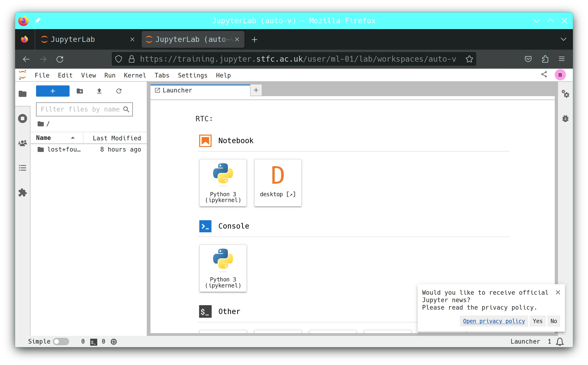Toggle Simple interface mode switch
The image size is (588, 365).
tap(61, 341)
